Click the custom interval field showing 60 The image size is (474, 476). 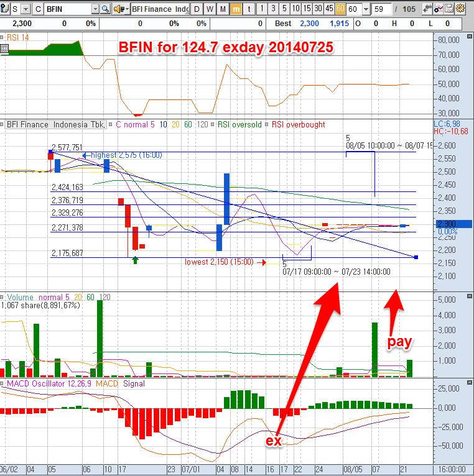[355, 9]
